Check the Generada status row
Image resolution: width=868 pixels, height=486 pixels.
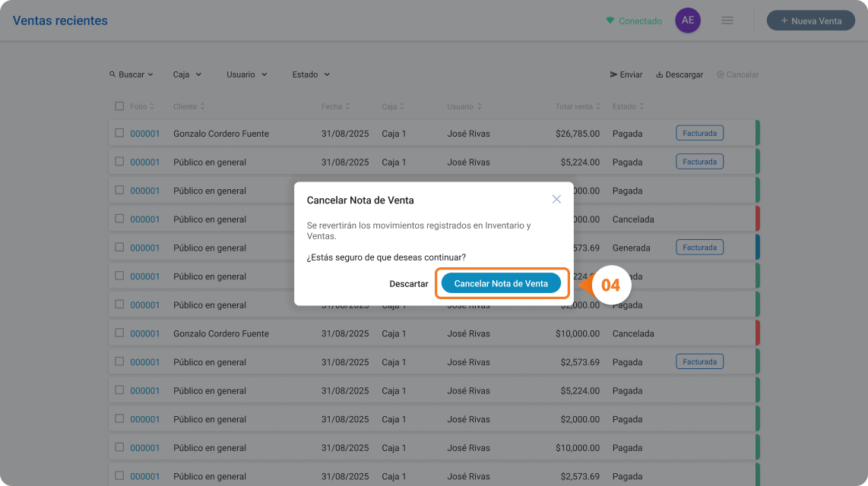(119, 247)
